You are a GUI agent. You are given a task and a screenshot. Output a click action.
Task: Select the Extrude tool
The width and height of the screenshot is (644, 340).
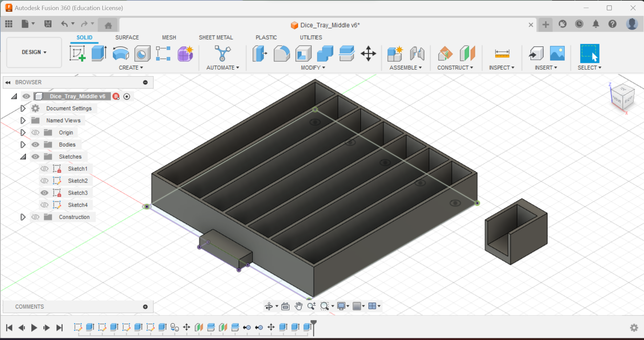pos(99,53)
